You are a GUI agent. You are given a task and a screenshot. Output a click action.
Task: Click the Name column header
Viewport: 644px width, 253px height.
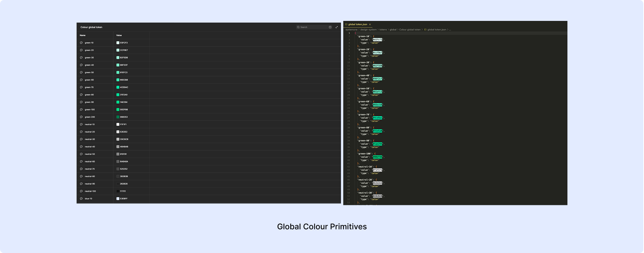(x=82, y=35)
